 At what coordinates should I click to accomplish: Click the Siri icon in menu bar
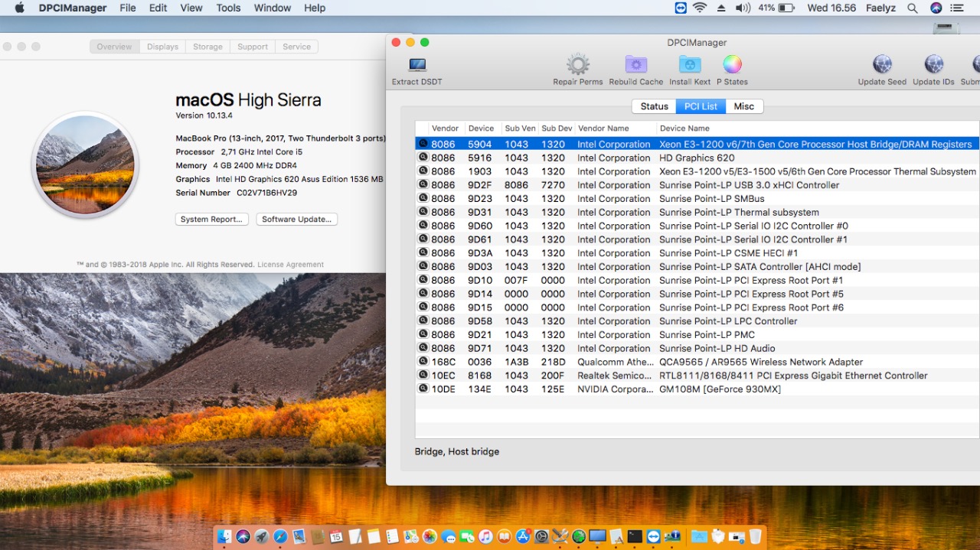pyautogui.click(x=936, y=8)
